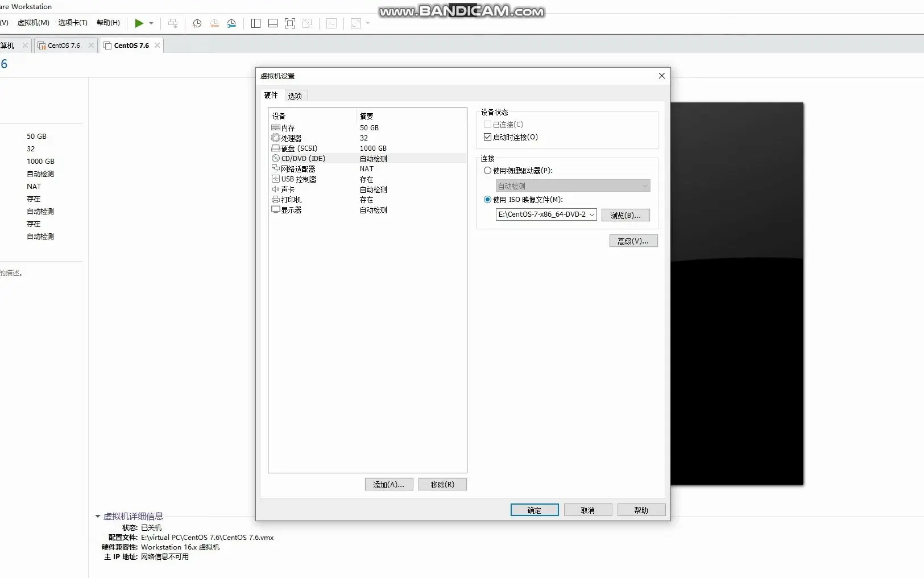The image size is (924, 578).
Task: Click the 浏览(B)... browse button
Action: [x=625, y=215]
